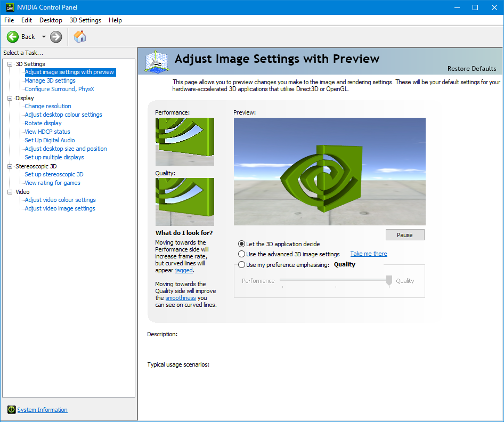Open the Desktop menu
Viewport: 504px width, 422px height.
pyautogui.click(x=51, y=20)
